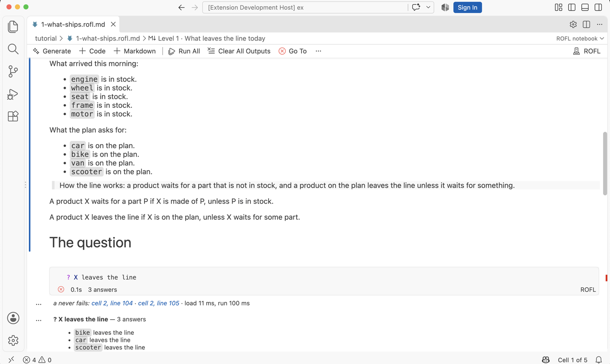The width and height of the screenshot is (610, 364).
Task: Open remote window indicator in status bar
Action: tap(11, 360)
